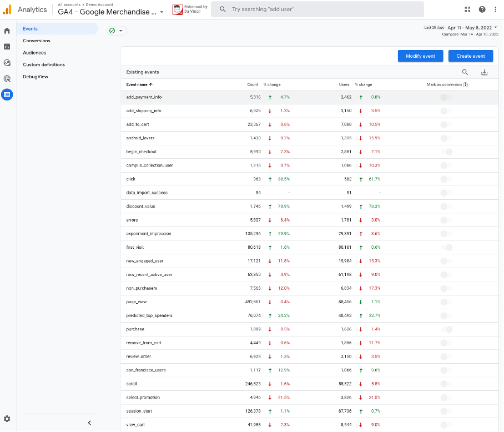Open the Explore icon in sidebar
This screenshot has height=432, width=504.
click(x=7, y=63)
